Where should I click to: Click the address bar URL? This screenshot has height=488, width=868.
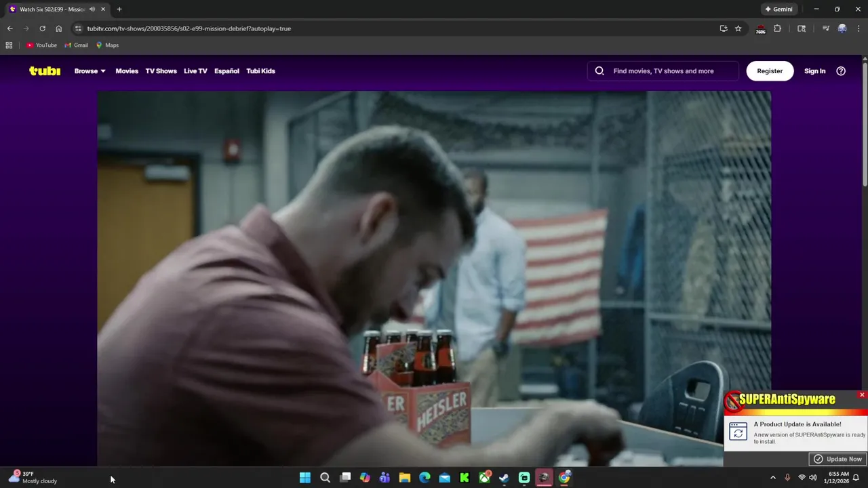[x=189, y=28]
